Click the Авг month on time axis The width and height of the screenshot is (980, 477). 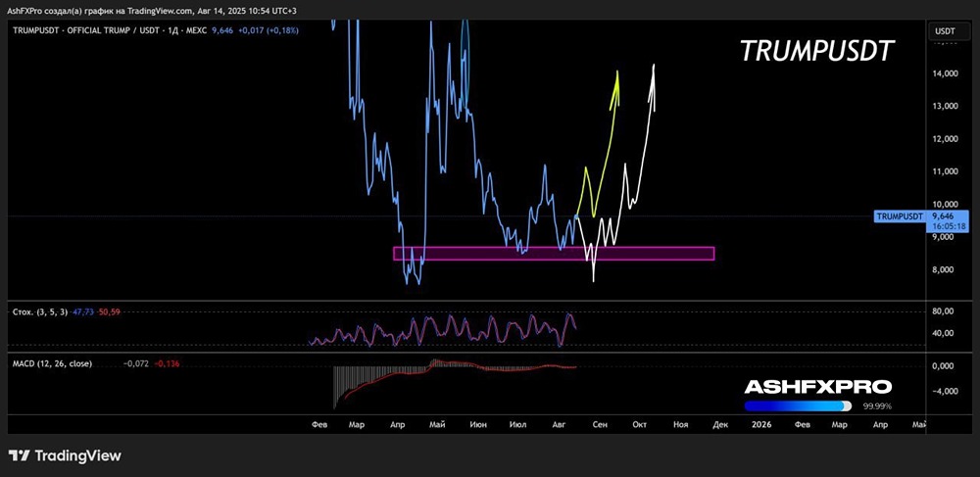(x=560, y=424)
